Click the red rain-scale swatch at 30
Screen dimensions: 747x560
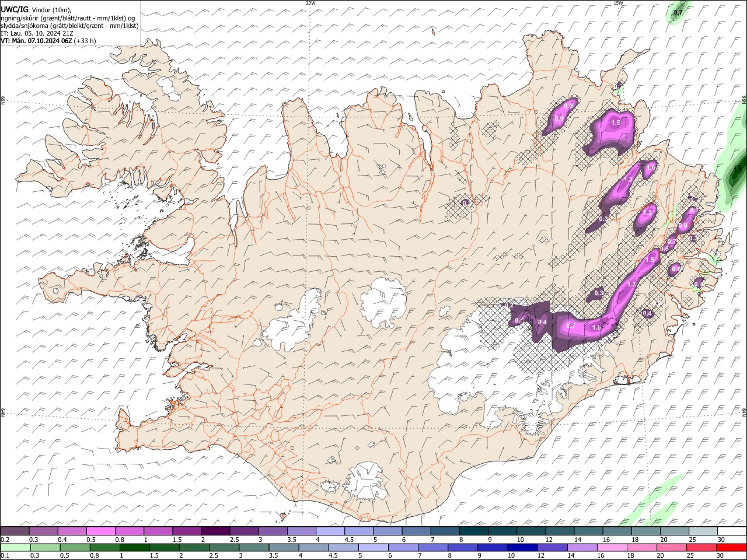[731, 547]
